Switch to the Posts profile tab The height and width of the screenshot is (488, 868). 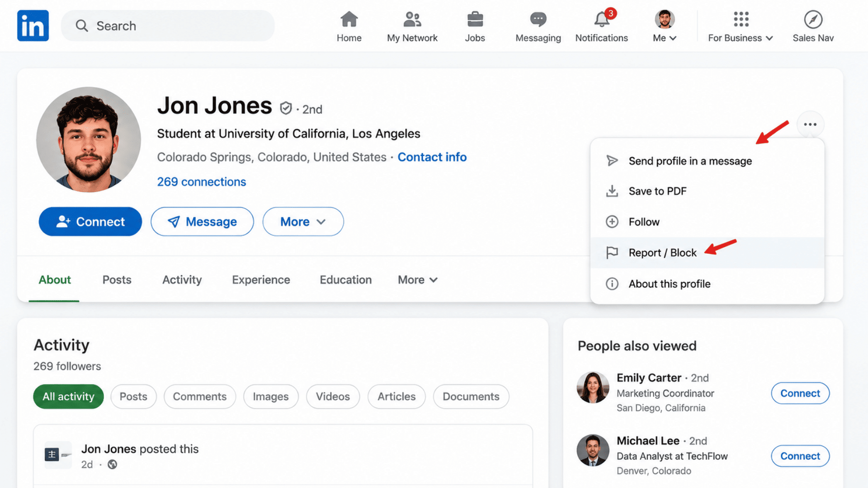point(117,280)
